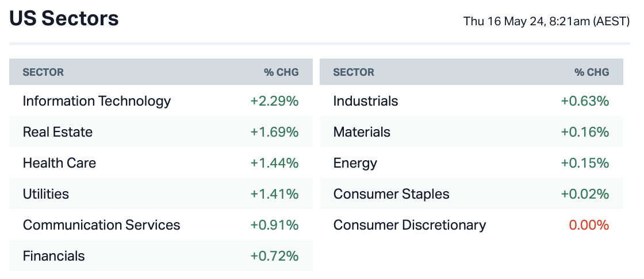This screenshot has height=279, width=644.
Task: Click the Industrials +0.63% change value
Action: coord(585,101)
